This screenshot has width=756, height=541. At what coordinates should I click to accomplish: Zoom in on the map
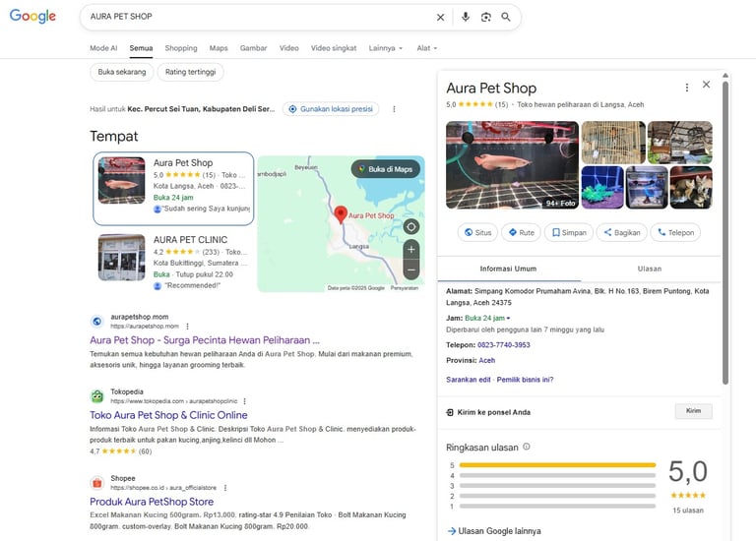(x=410, y=250)
